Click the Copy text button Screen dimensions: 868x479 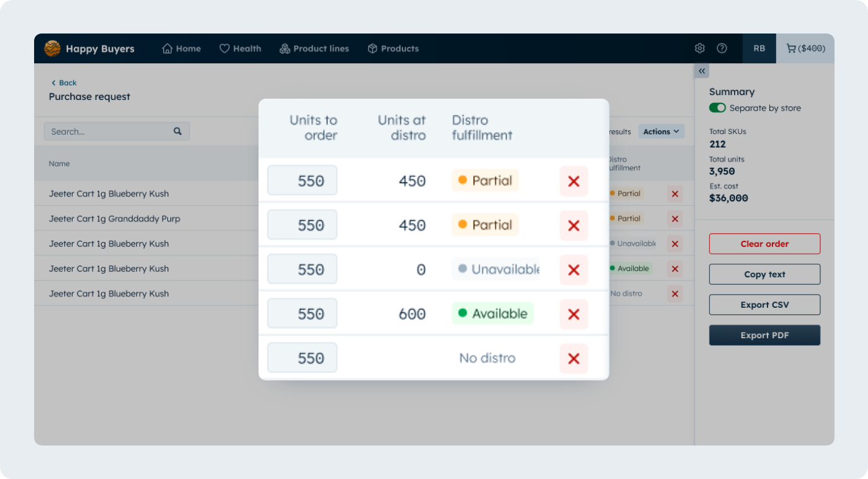click(764, 274)
